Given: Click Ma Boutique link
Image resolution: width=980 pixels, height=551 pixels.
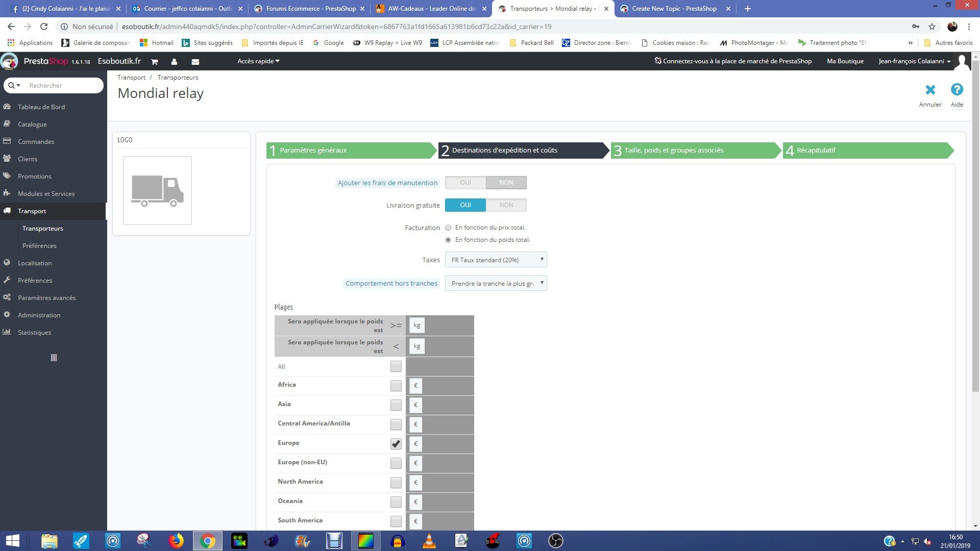Looking at the screenshot, I should 845,61.
